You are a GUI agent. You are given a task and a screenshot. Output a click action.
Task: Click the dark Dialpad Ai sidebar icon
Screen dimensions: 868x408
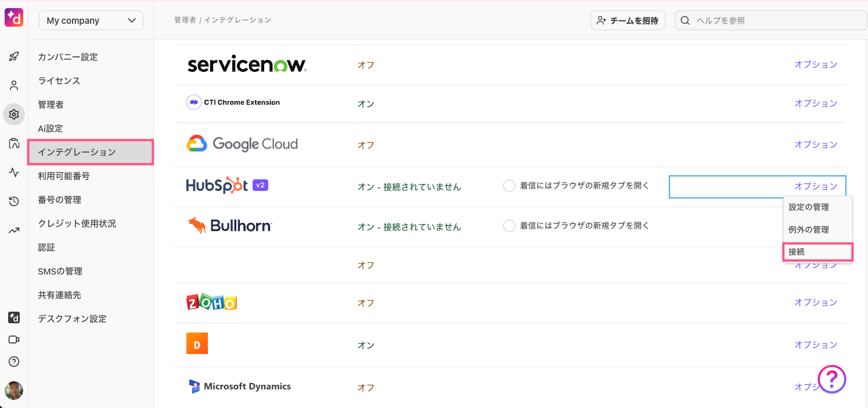pyautogui.click(x=14, y=317)
